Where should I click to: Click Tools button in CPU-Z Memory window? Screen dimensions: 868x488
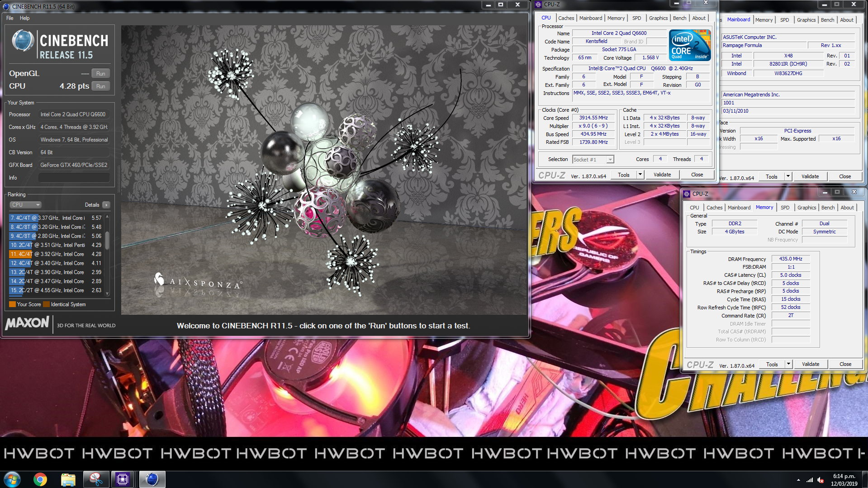pos(772,364)
